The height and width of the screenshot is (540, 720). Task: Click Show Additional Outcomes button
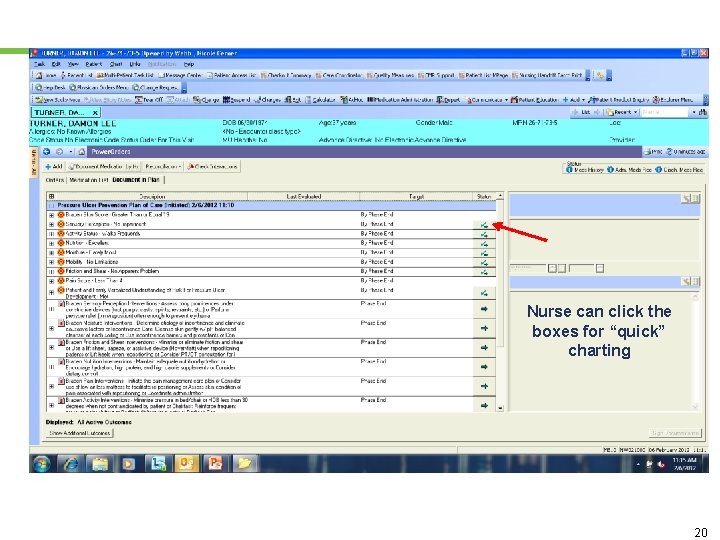79,433
